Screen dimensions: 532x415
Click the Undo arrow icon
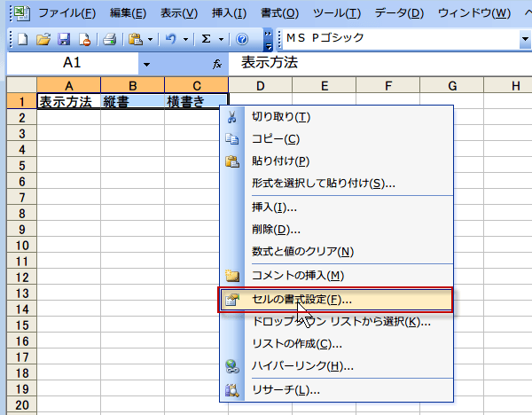(x=171, y=39)
